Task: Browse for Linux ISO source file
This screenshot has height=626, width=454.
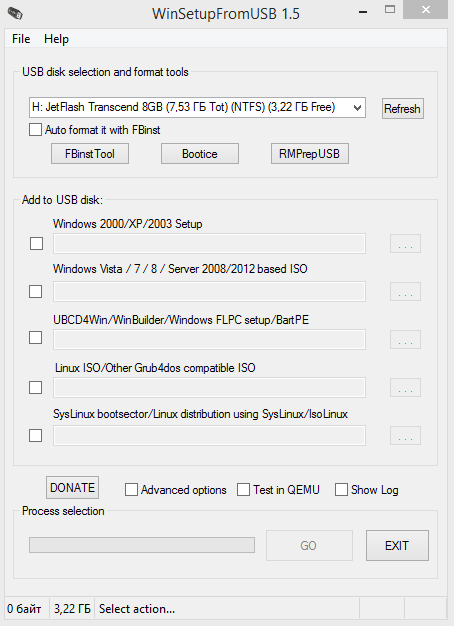Action: [x=405, y=387]
